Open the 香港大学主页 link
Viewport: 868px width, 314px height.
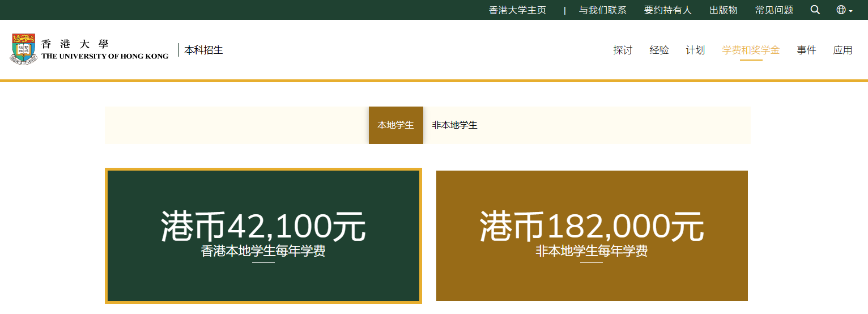pyautogui.click(x=517, y=10)
